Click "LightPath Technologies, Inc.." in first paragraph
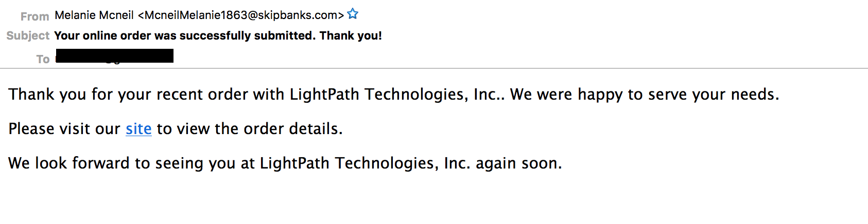The height and width of the screenshot is (224, 868). coord(396,95)
